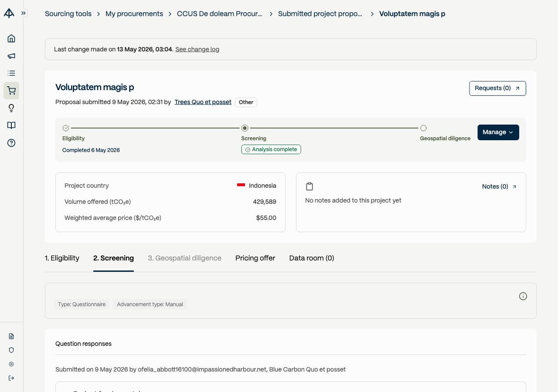
Task: Open Requests (0) panel
Action: [497, 88]
